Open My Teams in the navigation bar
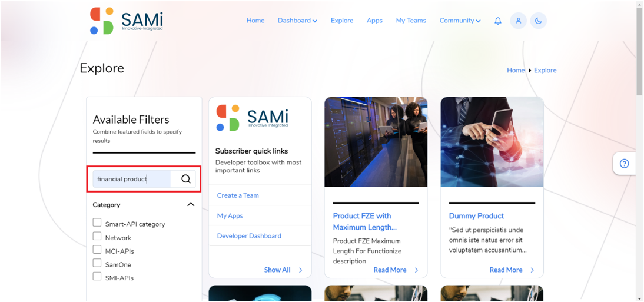This screenshot has height=302, width=644. tap(411, 21)
